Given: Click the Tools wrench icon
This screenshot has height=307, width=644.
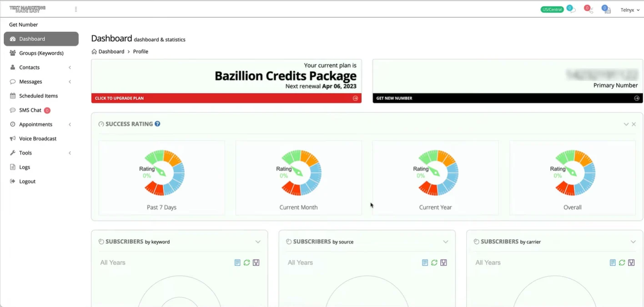Looking at the screenshot, I should coord(13,153).
